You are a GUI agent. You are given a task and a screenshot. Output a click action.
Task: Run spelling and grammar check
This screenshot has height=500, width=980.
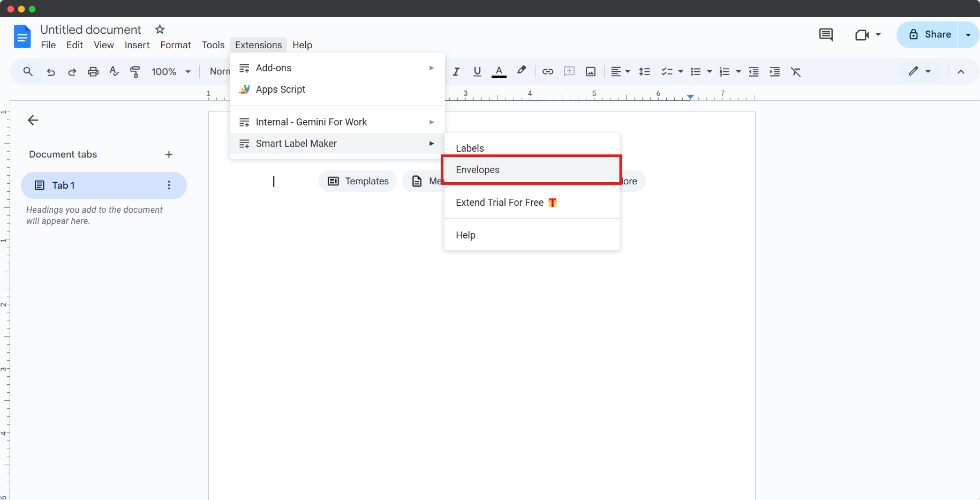[114, 71]
